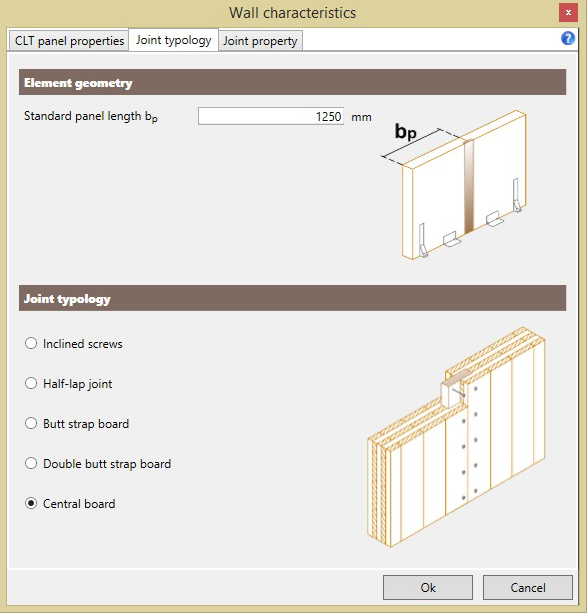
Task: Click the Joint typology tab
Action: [173, 40]
